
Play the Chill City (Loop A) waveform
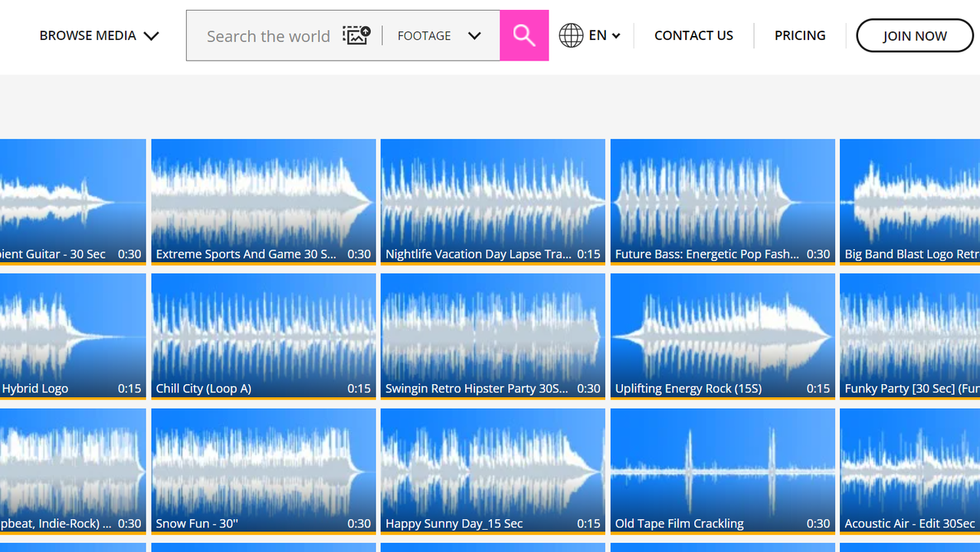pyautogui.click(x=264, y=336)
